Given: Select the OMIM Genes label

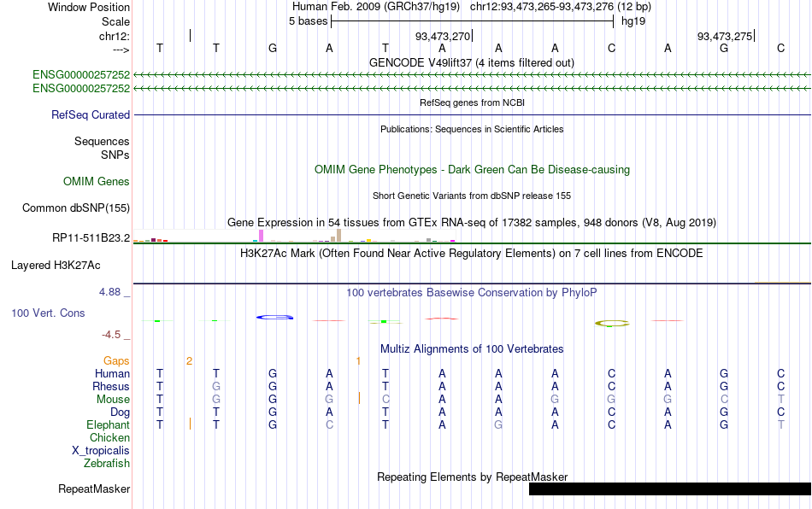Looking at the screenshot, I should coord(97,182).
